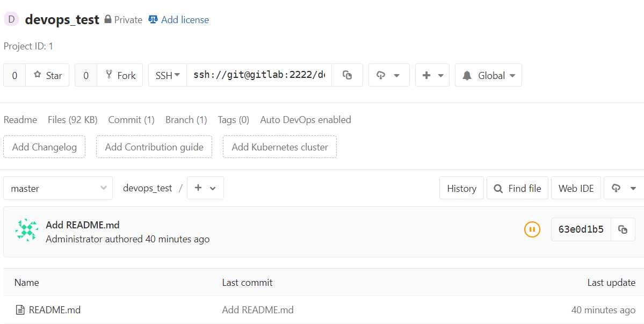
Task: Open download dropdown next to Web IDE
Action: click(x=624, y=188)
